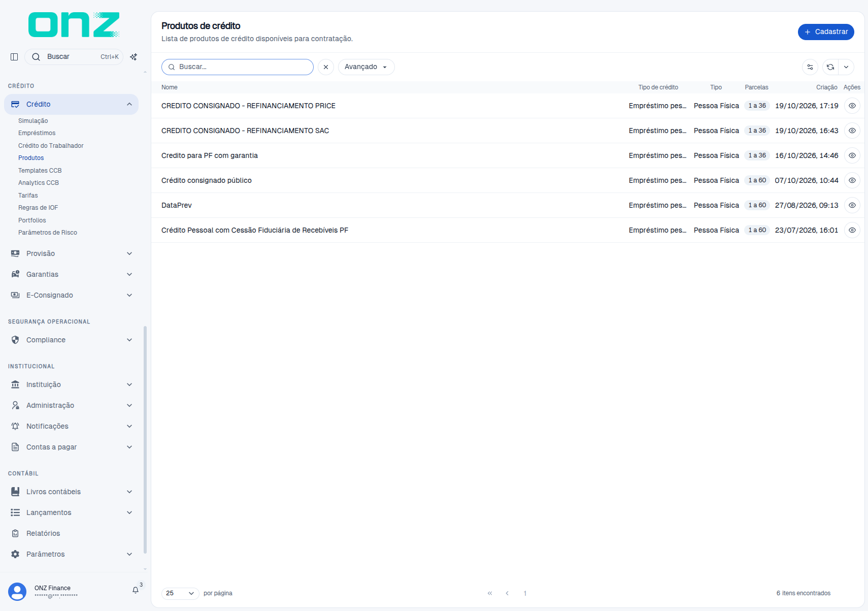Toggle the sidebar collapse icon

pyautogui.click(x=14, y=57)
